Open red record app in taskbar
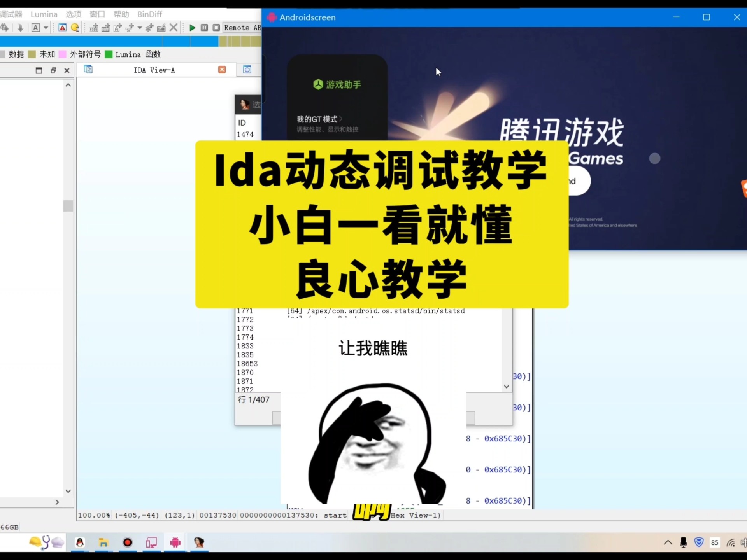747x560 pixels. coord(128,542)
